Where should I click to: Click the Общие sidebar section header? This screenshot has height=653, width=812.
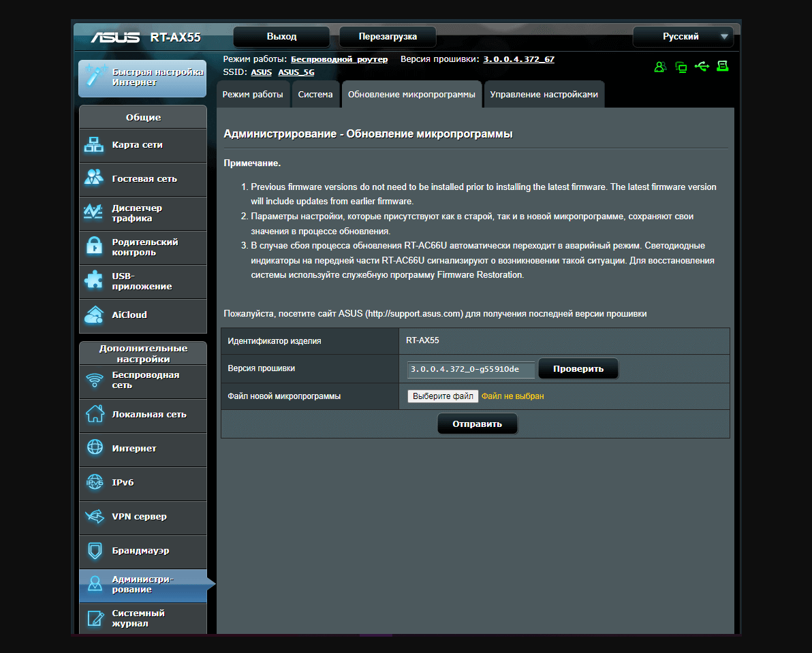(144, 117)
